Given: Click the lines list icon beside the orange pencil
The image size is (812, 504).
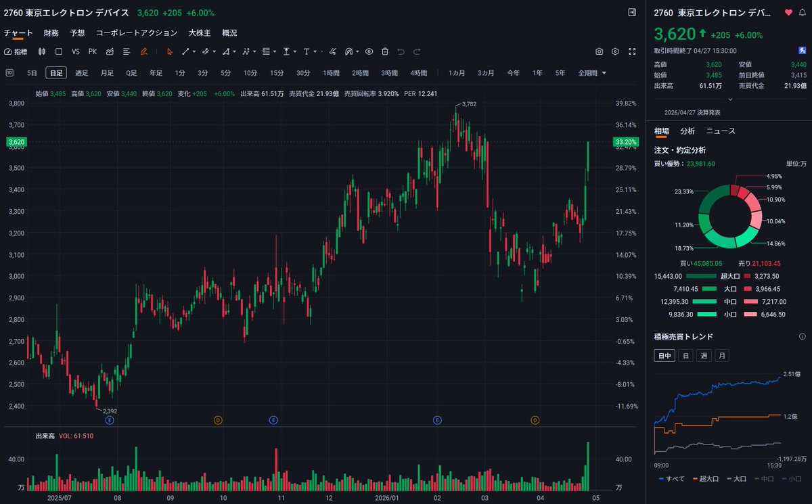Looking at the screenshot, I should click(x=127, y=51).
